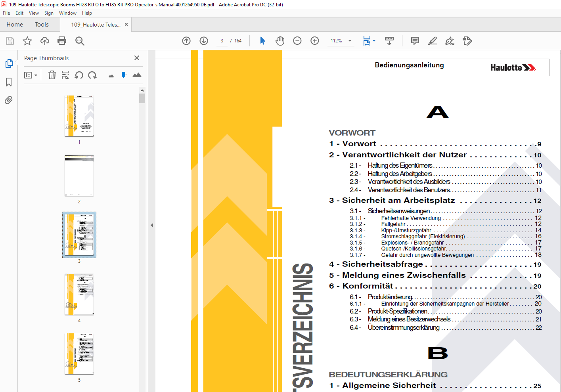Open the View menu

34,13
